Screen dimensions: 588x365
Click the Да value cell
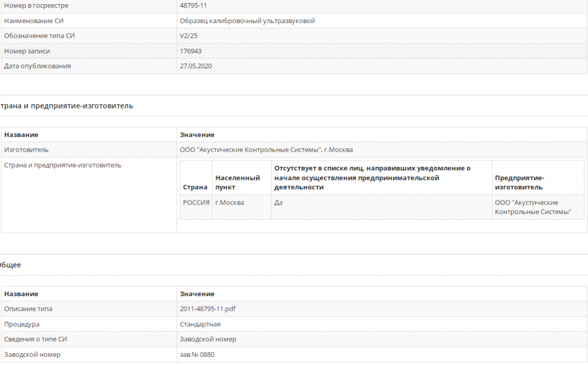tap(279, 203)
